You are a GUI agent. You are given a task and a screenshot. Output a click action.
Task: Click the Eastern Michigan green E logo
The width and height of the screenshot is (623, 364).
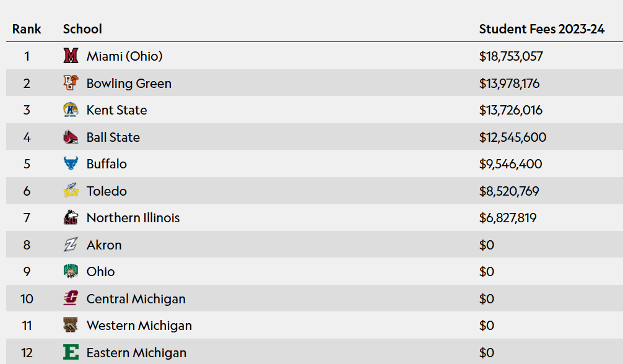coord(71,352)
